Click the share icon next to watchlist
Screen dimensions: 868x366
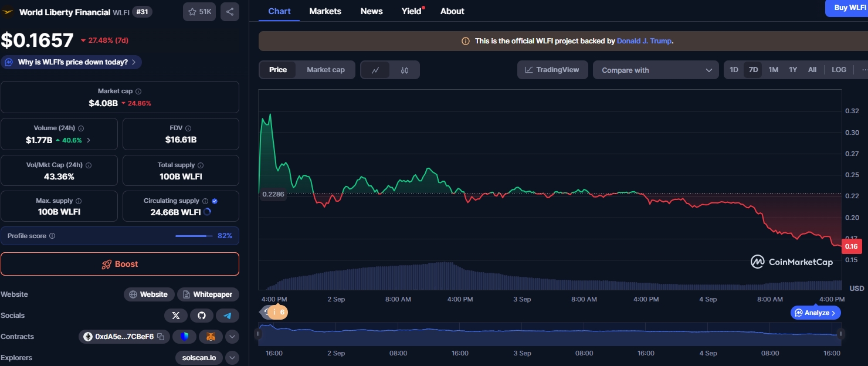229,11
